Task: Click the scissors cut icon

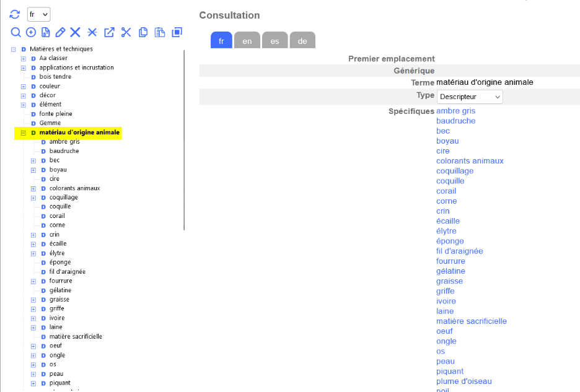Action: (x=126, y=32)
